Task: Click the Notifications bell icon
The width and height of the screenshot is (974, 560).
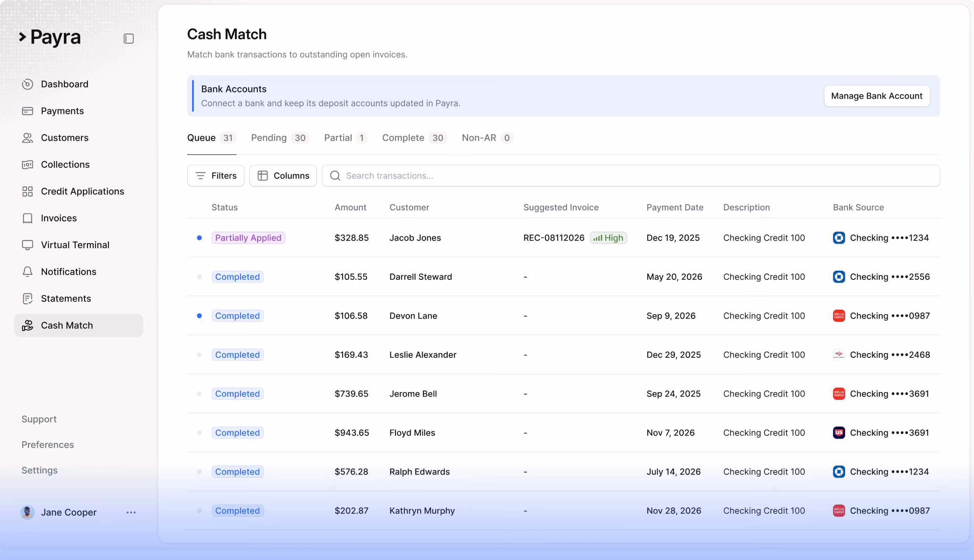Action: point(28,272)
